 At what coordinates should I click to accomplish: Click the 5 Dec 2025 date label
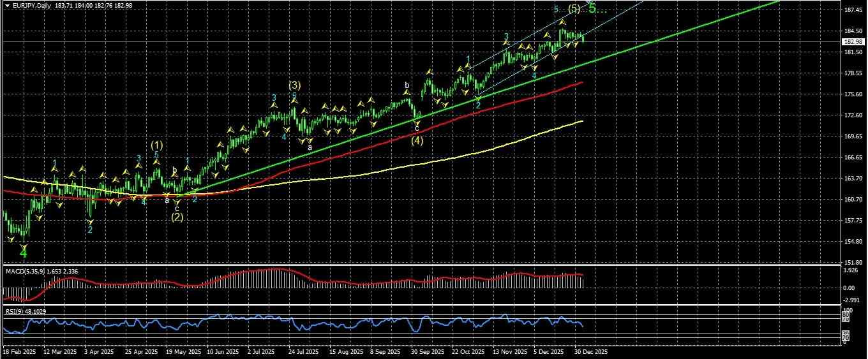coord(549,351)
